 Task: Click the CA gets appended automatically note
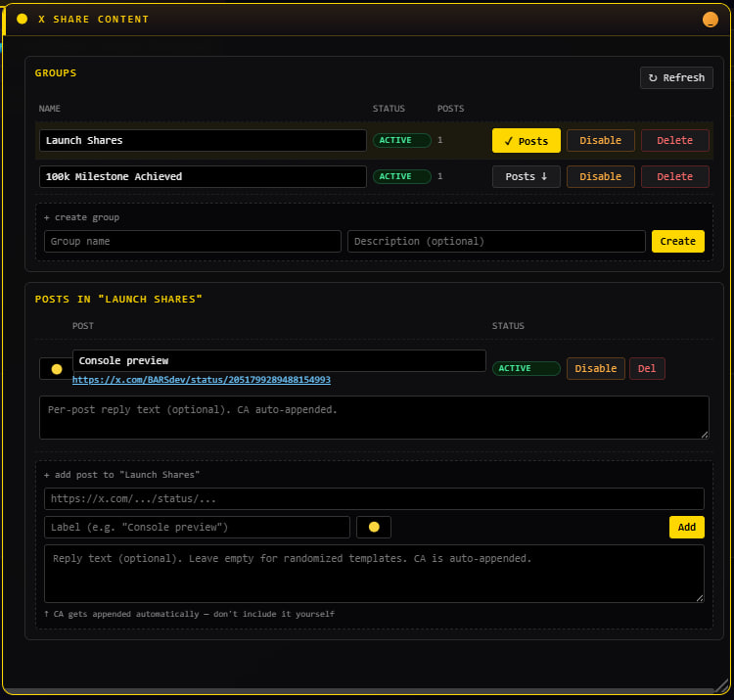[189, 614]
